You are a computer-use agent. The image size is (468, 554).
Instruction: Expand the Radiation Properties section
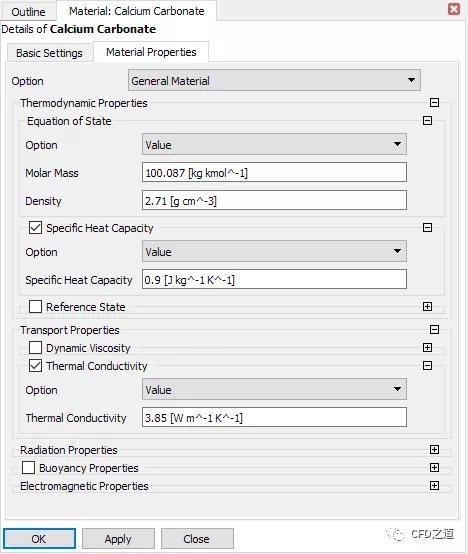click(x=434, y=449)
